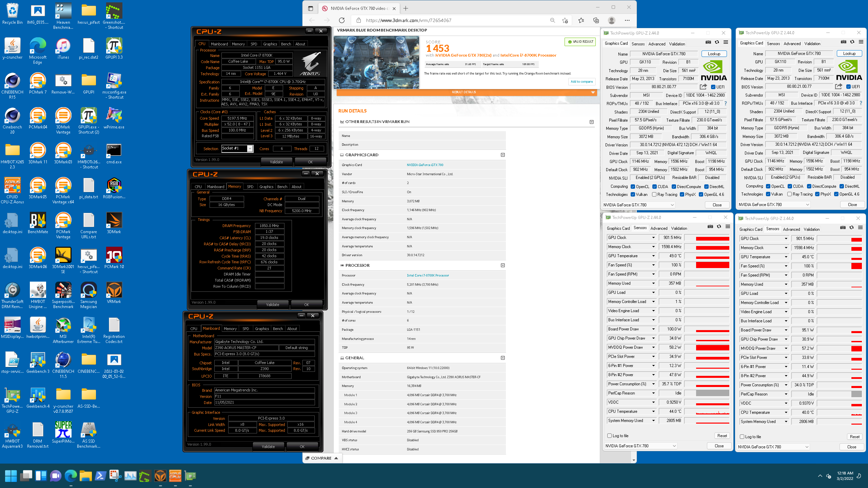Toggle OpenCL checkbox in top-left GPU-Z
Image resolution: width=868 pixels, height=488 pixels.
click(x=633, y=187)
